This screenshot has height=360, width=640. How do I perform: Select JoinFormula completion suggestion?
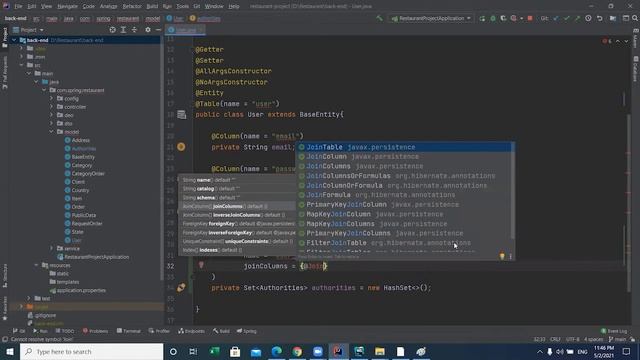pyautogui.click(x=404, y=195)
